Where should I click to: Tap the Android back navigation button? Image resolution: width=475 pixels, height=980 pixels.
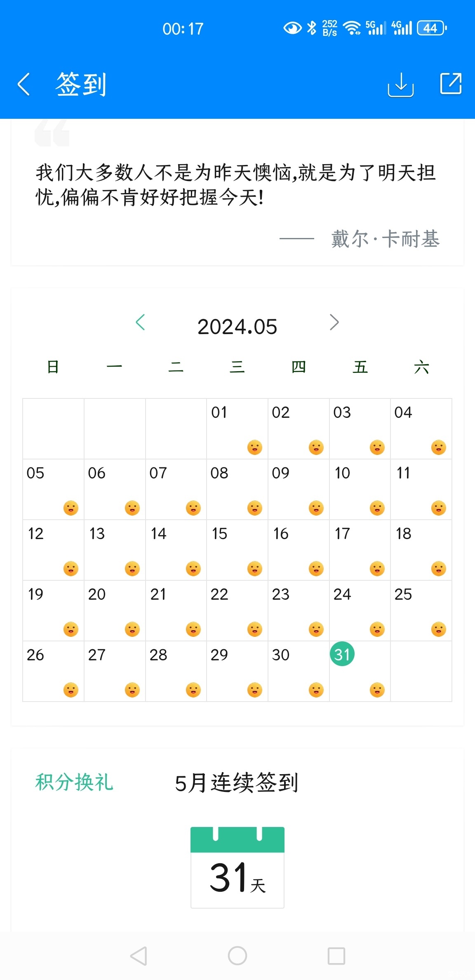139,956
